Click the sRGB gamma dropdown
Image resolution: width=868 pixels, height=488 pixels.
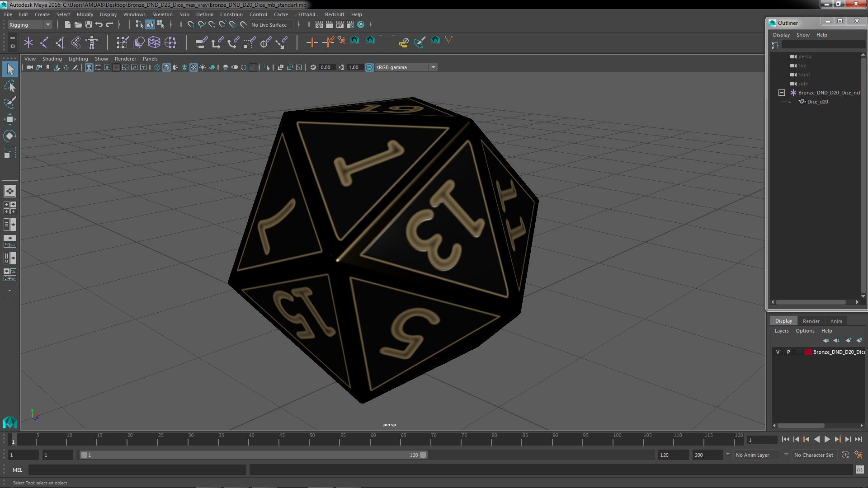(x=405, y=67)
